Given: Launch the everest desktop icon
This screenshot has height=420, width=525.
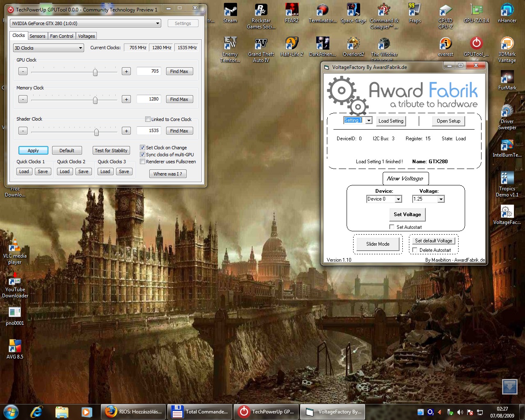Looking at the screenshot, I should [445, 46].
